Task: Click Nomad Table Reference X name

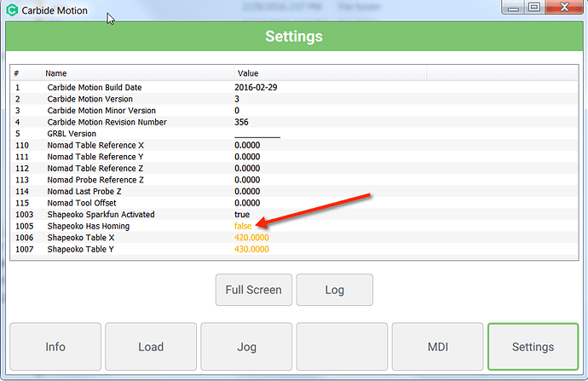Action: [x=95, y=145]
